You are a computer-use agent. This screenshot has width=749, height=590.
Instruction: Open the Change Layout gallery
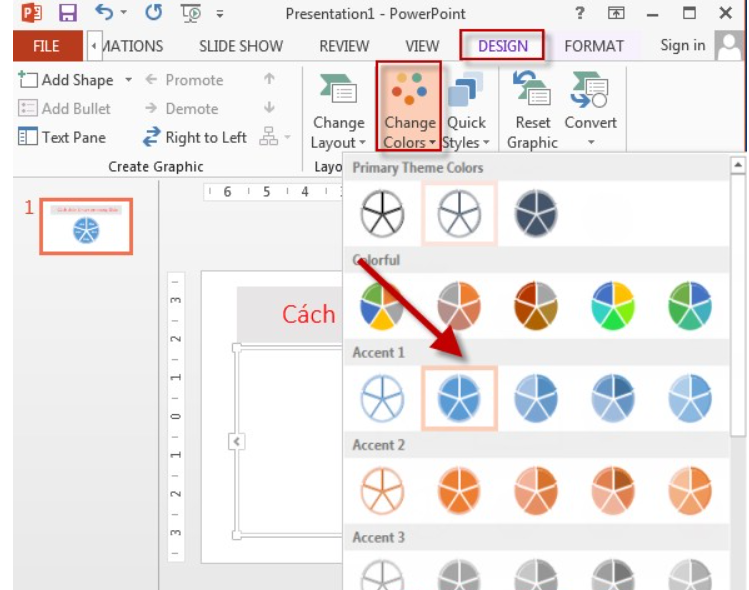coord(338,110)
